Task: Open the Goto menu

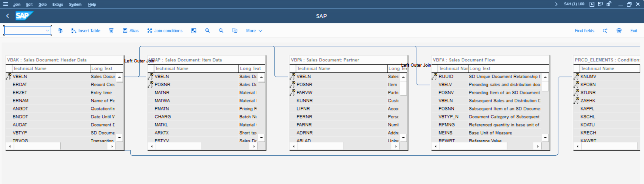Action: tap(43, 4)
